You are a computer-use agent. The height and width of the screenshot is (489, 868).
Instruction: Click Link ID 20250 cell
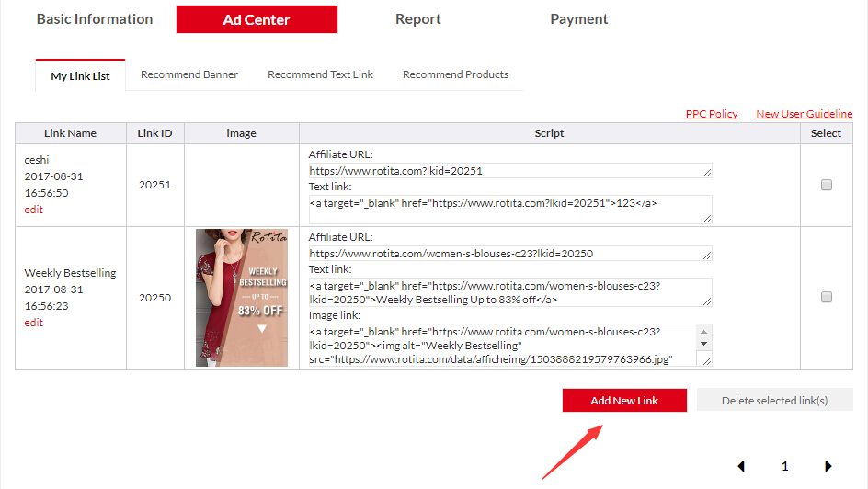155,298
